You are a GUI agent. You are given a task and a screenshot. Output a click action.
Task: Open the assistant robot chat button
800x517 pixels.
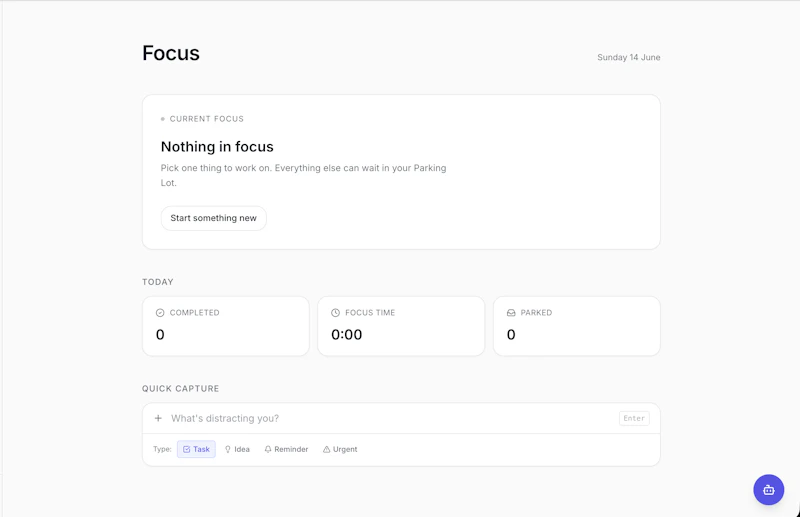(x=768, y=489)
